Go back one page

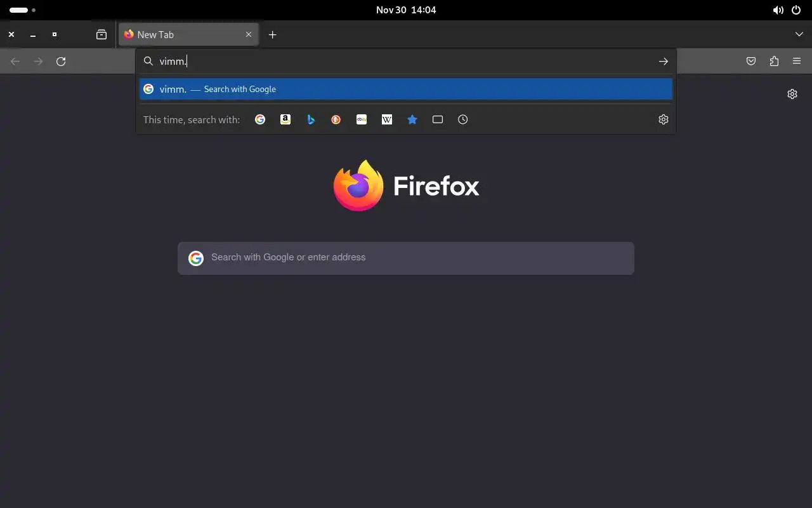(x=15, y=62)
